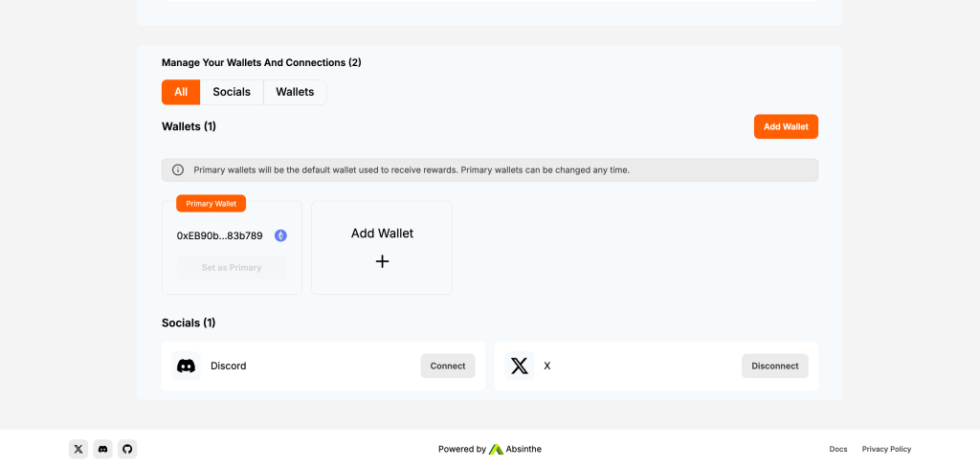Switch to the Wallets tab
The height and width of the screenshot is (467, 980).
click(295, 92)
